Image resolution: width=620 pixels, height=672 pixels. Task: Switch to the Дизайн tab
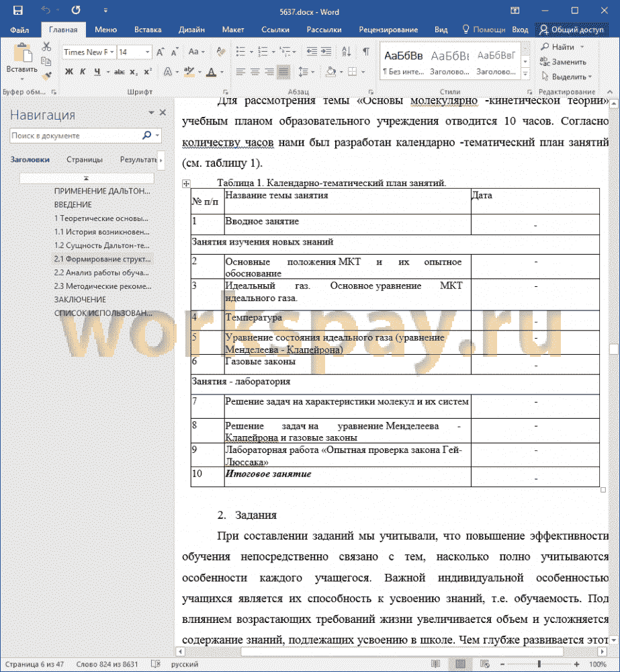tap(191, 30)
